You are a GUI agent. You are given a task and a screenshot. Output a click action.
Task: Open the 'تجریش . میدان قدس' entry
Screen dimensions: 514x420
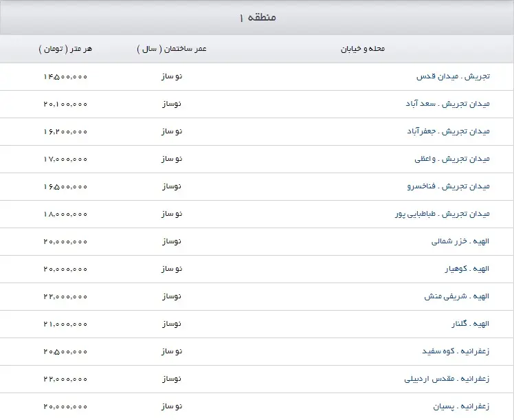coord(453,76)
